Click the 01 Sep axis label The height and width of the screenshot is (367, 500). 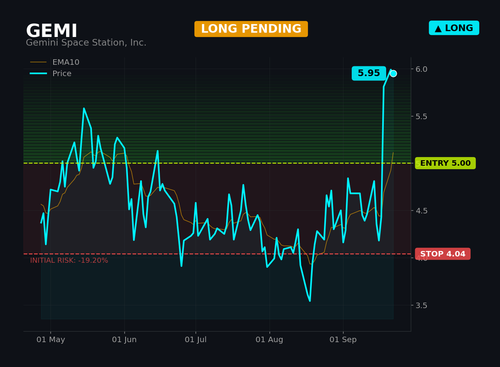[343, 340]
